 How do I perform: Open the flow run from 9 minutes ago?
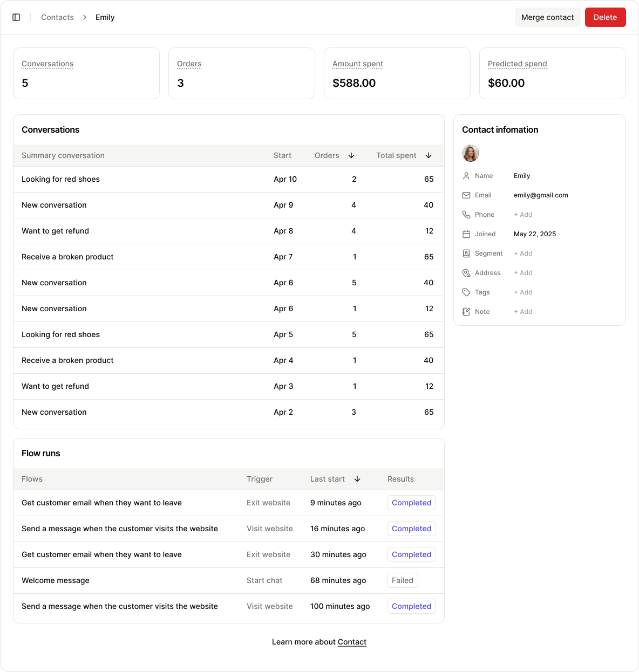click(x=229, y=503)
